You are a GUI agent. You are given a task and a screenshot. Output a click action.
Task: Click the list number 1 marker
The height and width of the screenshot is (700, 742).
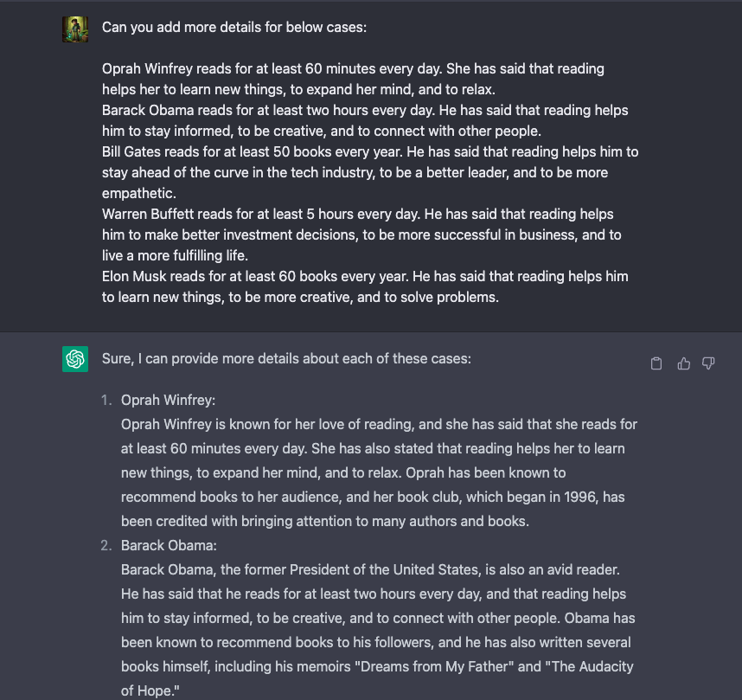click(x=107, y=400)
